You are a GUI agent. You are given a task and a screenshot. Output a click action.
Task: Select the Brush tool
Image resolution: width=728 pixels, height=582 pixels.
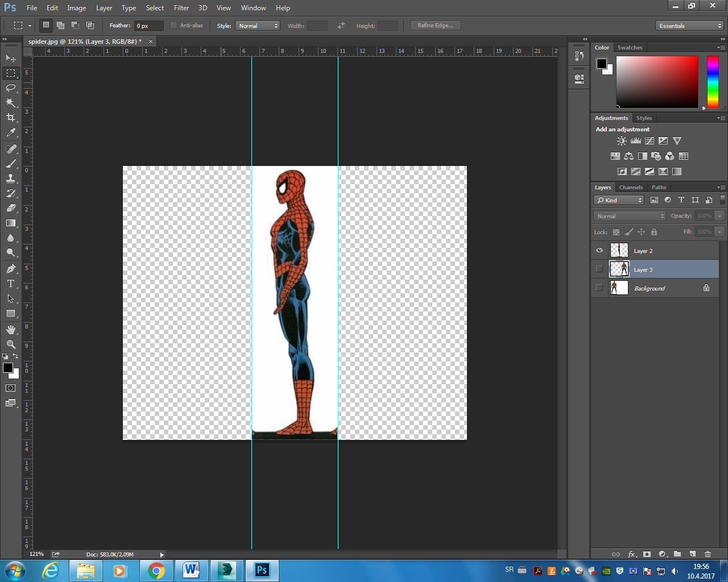tap(11, 164)
